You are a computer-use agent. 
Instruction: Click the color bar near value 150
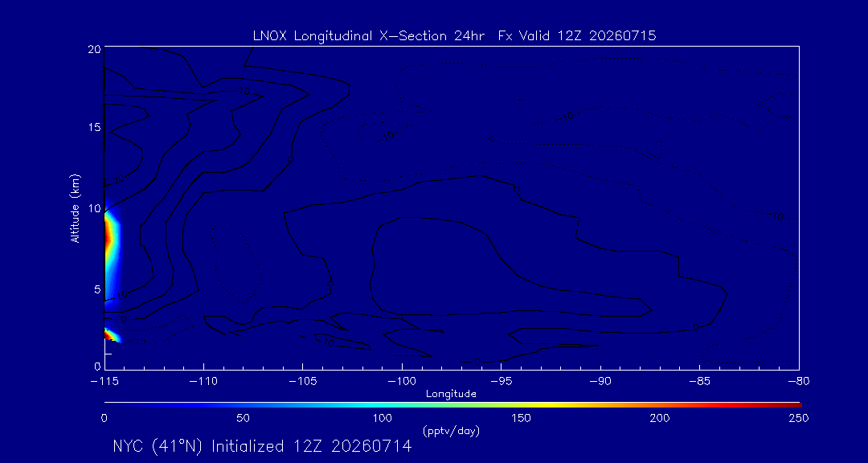pos(522,405)
